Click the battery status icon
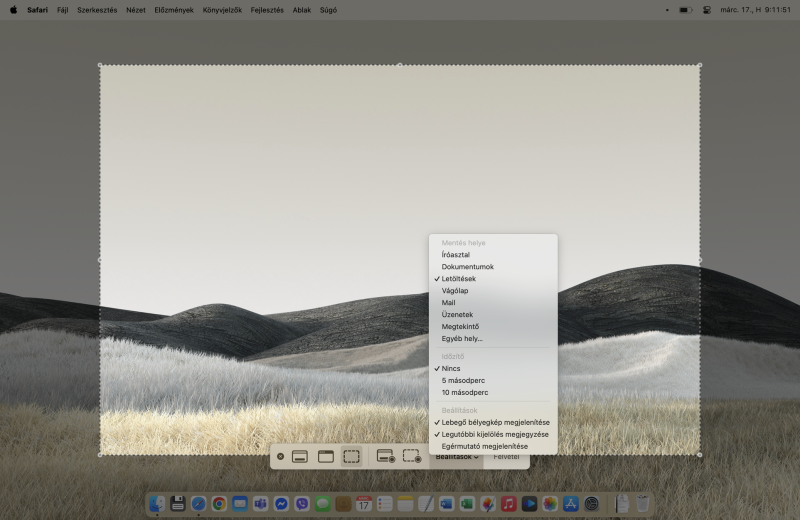Image resolution: width=800 pixels, height=520 pixels. click(686, 10)
